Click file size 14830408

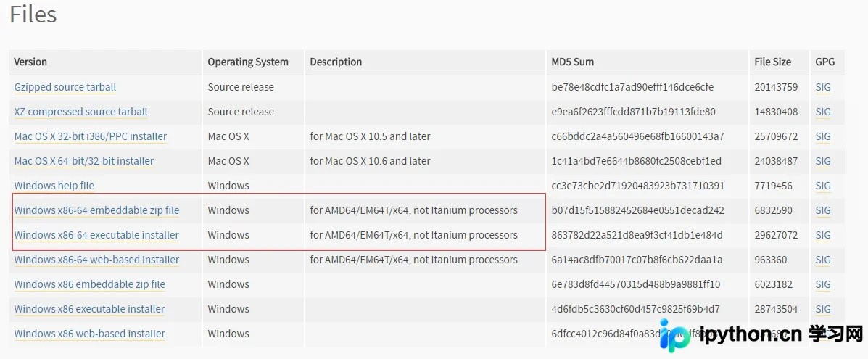click(x=776, y=112)
